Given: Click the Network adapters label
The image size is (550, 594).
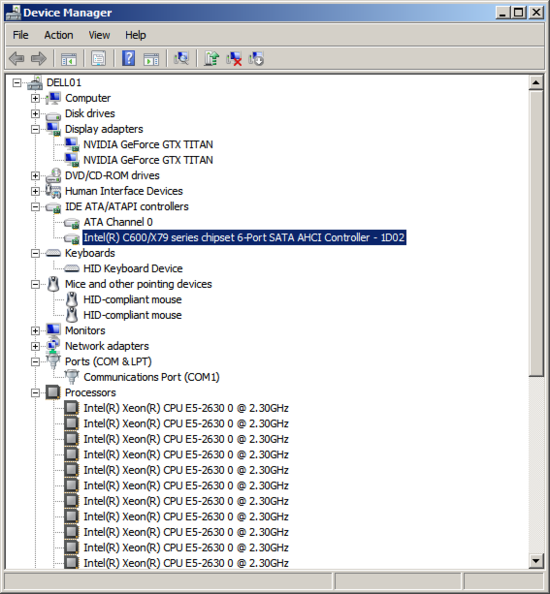Looking at the screenshot, I should point(107,346).
